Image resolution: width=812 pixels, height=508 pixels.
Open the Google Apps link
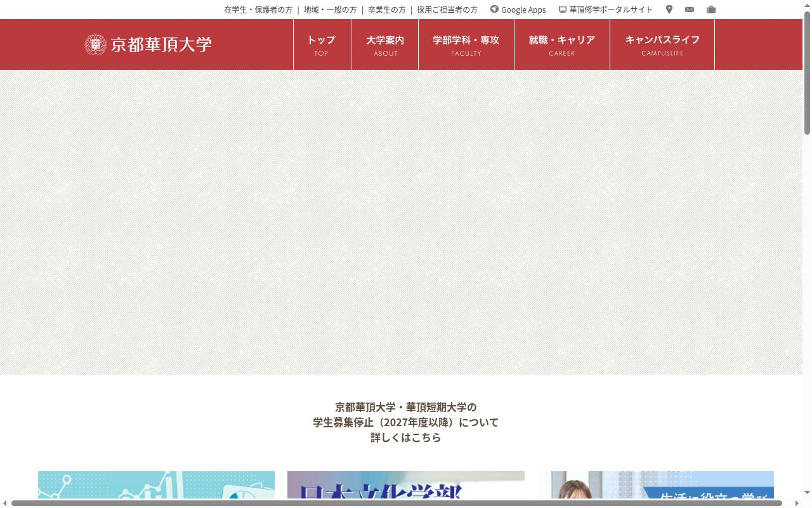523,10
